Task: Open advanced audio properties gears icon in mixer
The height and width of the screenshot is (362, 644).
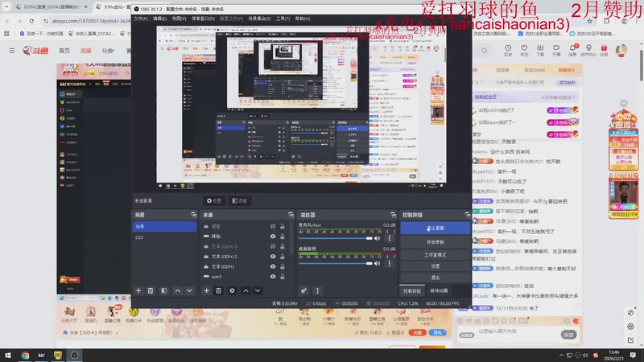Action: tap(303, 290)
